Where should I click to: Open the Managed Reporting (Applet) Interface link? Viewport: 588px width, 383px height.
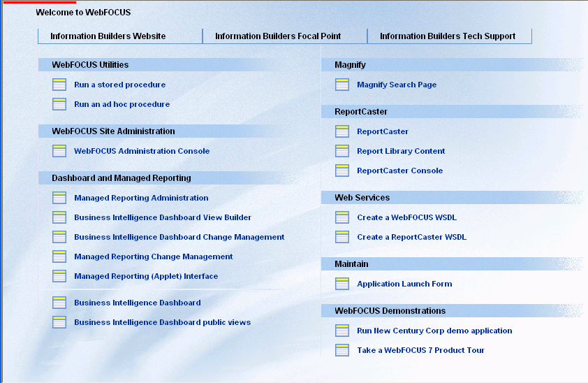point(146,276)
